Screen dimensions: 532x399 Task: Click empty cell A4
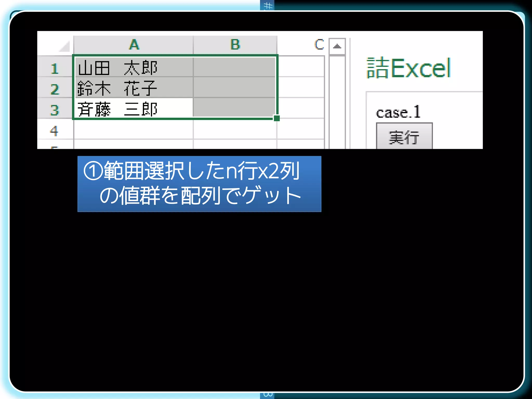(134, 129)
